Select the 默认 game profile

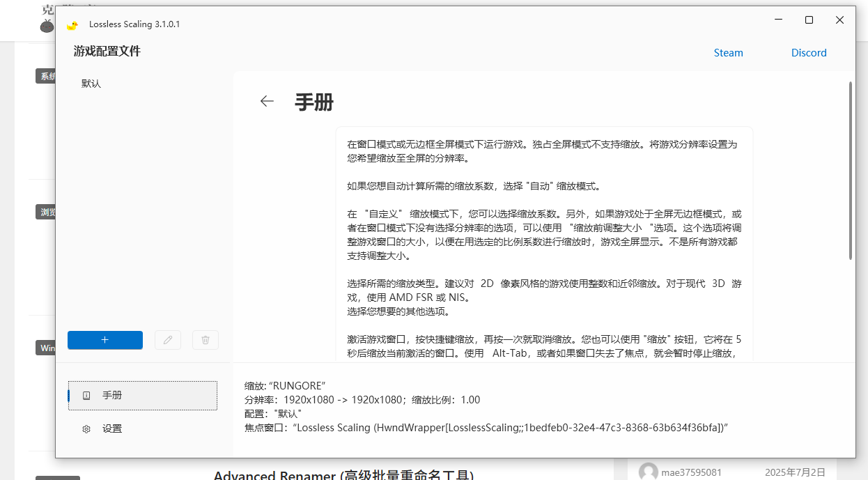tap(91, 84)
